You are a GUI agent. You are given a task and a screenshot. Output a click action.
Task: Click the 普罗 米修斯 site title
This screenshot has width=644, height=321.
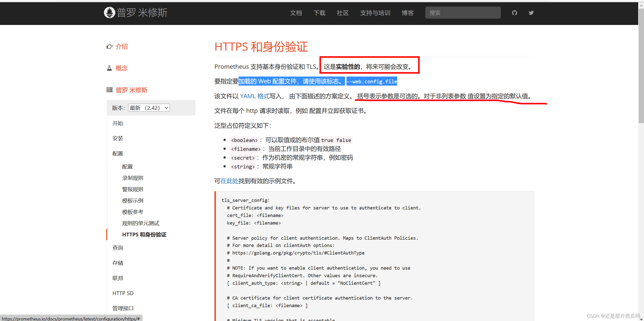coord(142,13)
